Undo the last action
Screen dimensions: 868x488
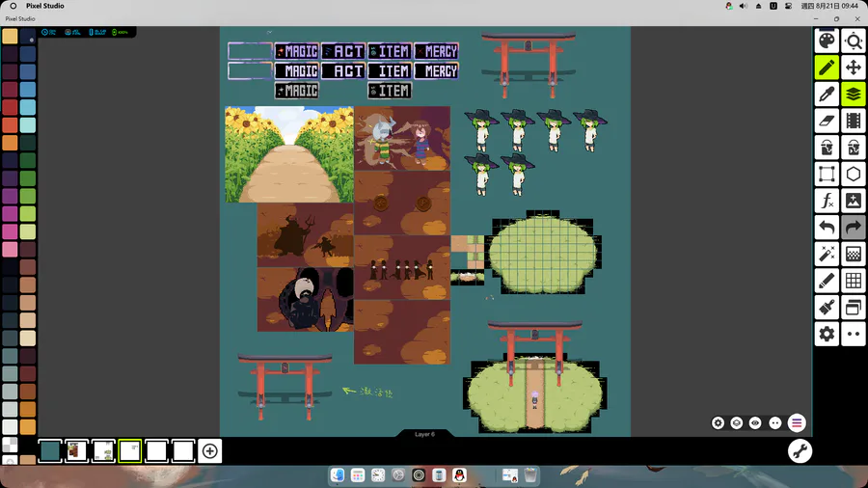pos(827,228)
